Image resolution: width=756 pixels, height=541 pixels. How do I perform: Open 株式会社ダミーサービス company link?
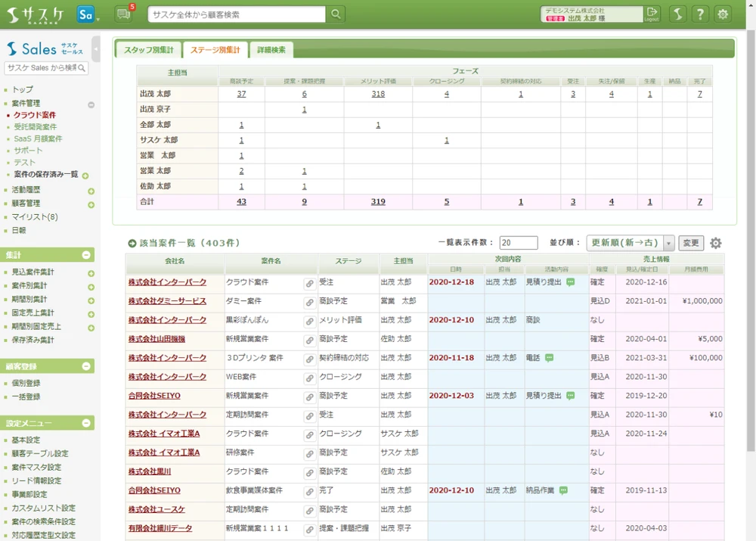pyautogui.click(x=167, y=301)
